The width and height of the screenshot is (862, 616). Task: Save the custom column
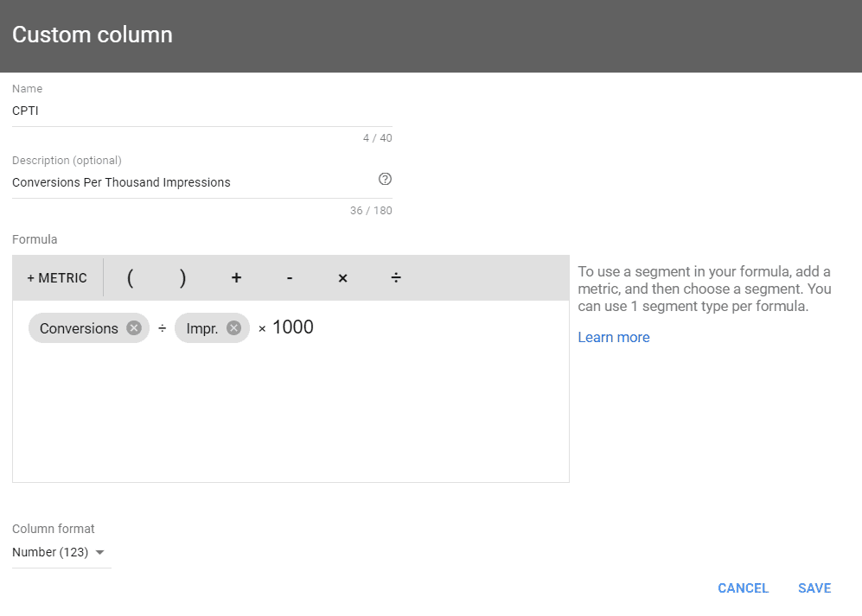[x=814, y=588]
